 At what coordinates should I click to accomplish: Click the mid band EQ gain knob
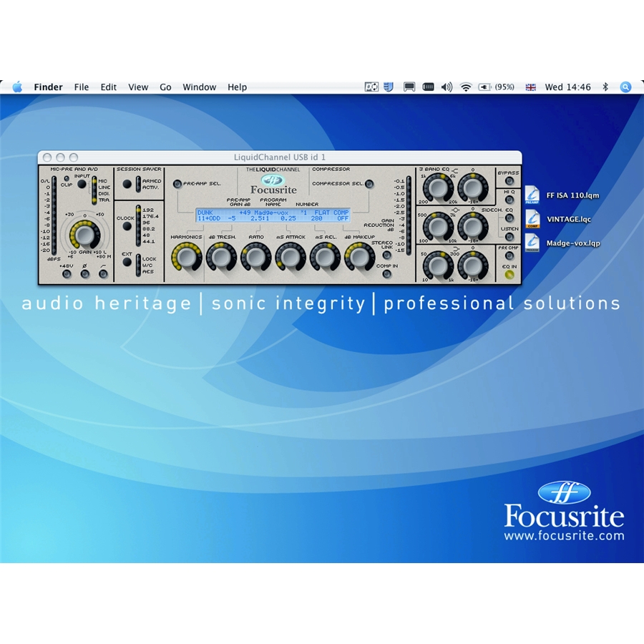(473, 226)
